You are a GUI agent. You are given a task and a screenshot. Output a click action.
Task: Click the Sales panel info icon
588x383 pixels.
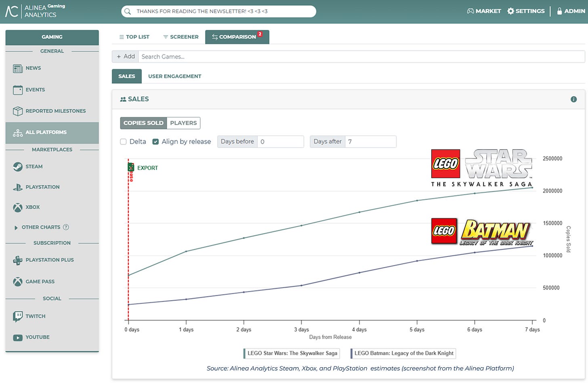[573, 99]
